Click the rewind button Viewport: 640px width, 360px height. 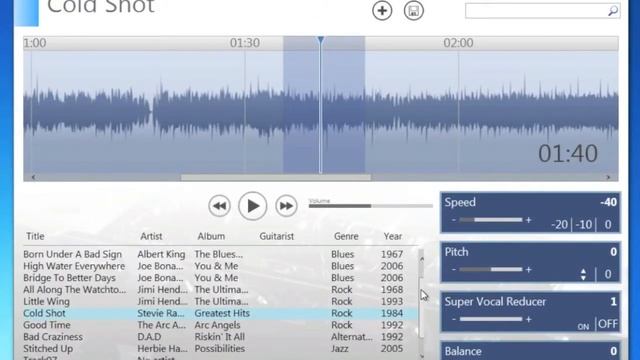219,206
